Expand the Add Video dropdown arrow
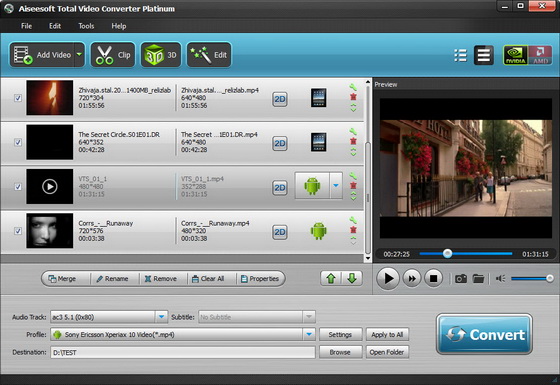Viewport: 560px width, 385px height. click(79, 55)
